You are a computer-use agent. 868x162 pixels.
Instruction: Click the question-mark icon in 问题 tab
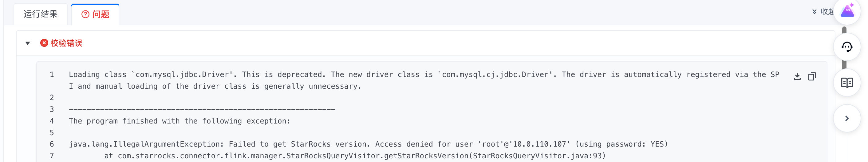(85, 14)
